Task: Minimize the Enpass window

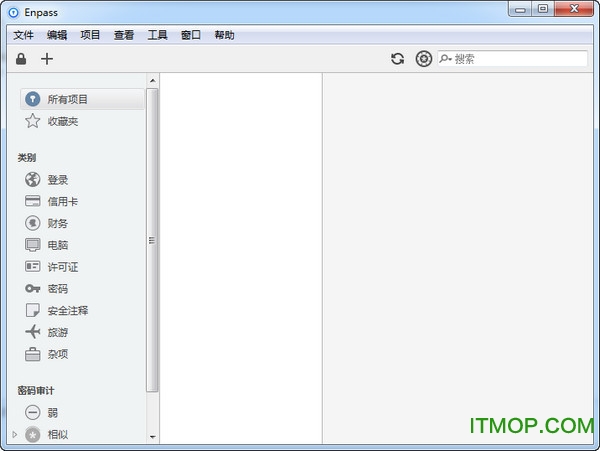Action: pyautogui.click(x=520, y=9)
